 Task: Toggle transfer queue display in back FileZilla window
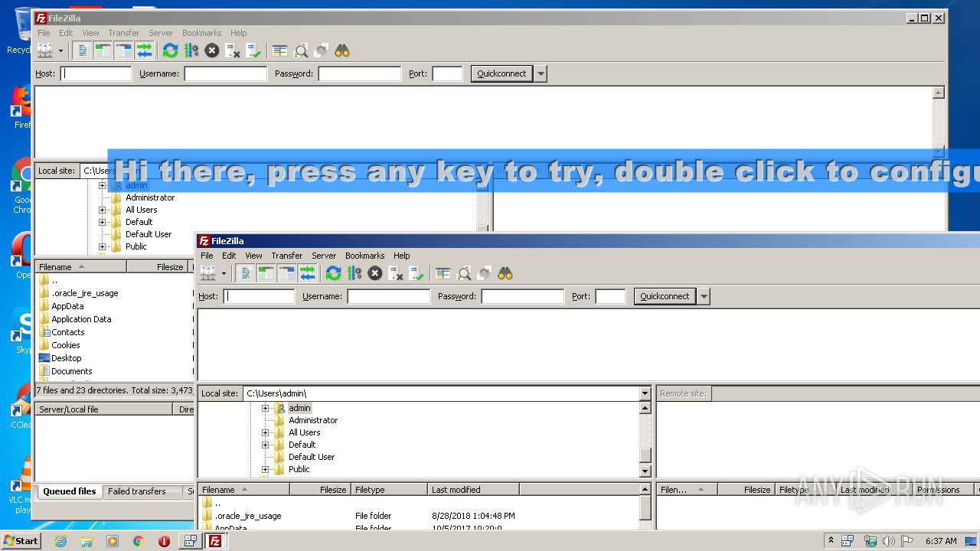[x=144, y=51]
